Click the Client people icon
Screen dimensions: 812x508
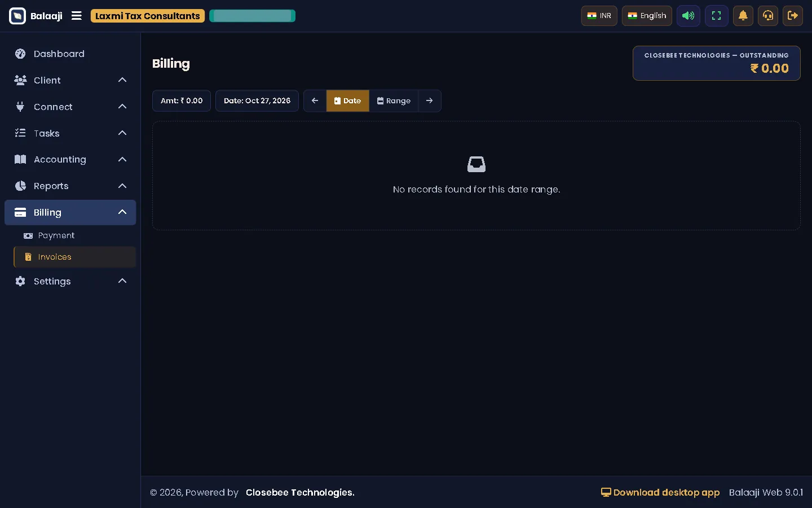(x=20, y=80)
